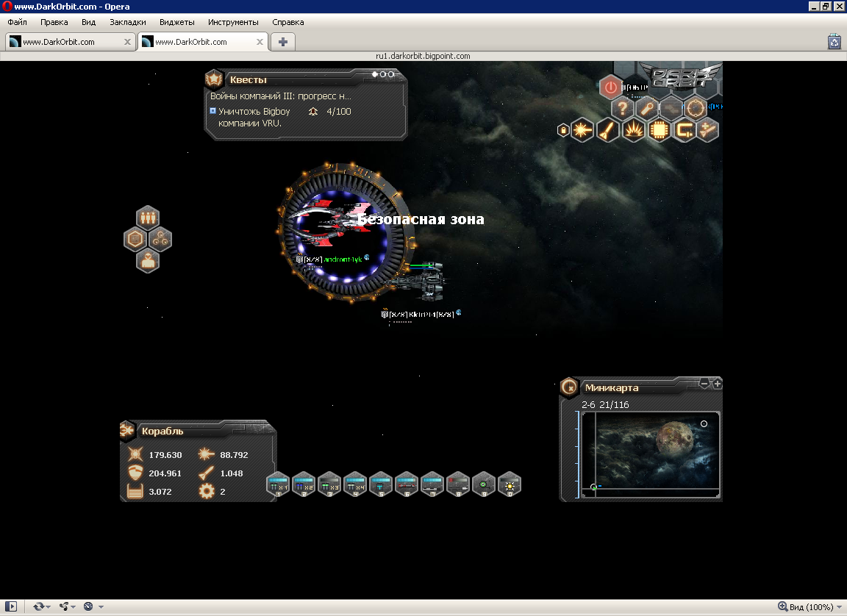Open the Вид (100%) zoom dropdown
Image resolution: width=847 pixels, height=616 pixels.
(x=810, y=607)
